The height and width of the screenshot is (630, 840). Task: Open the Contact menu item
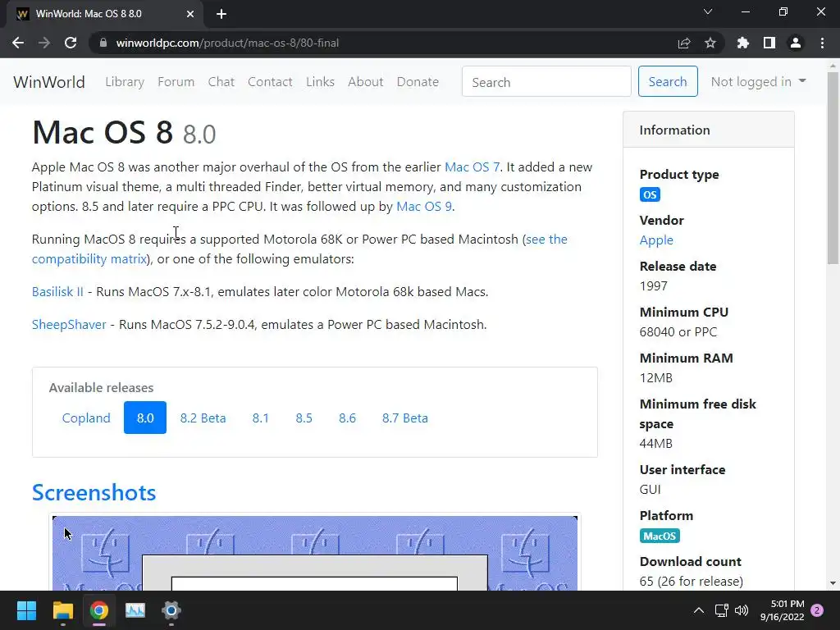[x=270, y=82]
